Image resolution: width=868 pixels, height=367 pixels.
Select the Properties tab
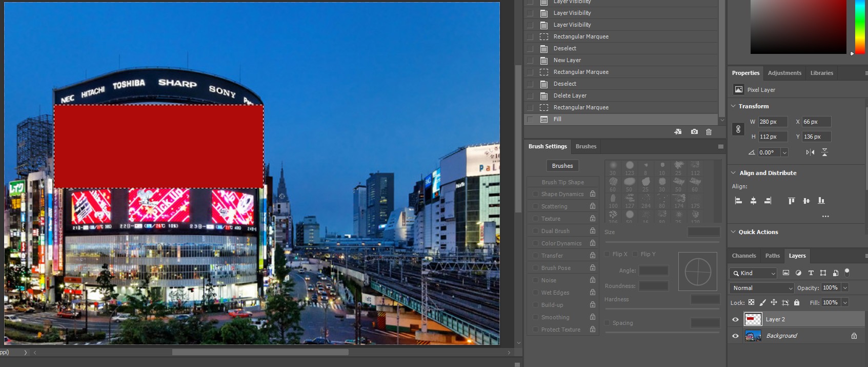click(x=745, y=73)
